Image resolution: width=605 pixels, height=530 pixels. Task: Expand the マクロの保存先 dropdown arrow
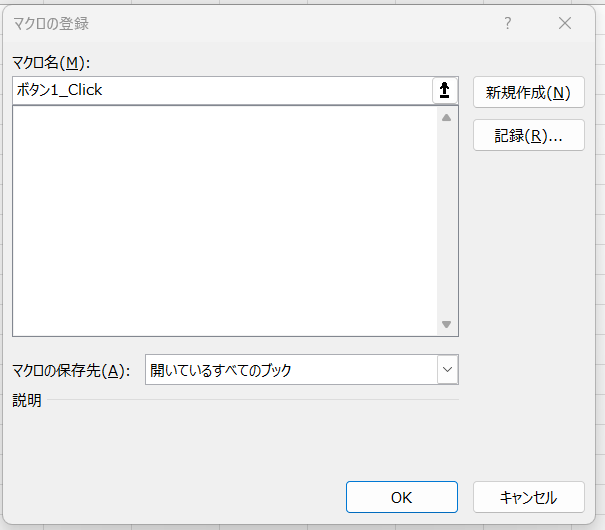[x=446, y=370]
